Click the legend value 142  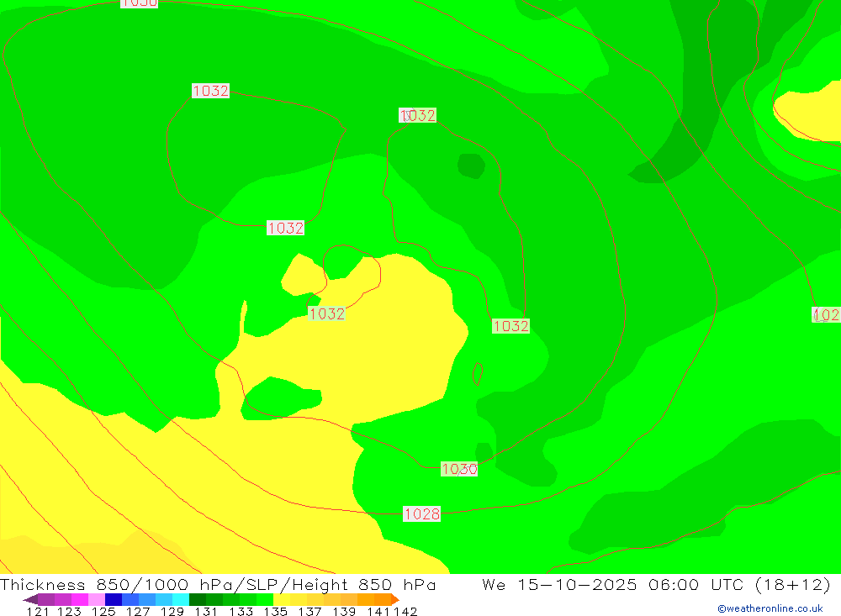click(405, 611)
